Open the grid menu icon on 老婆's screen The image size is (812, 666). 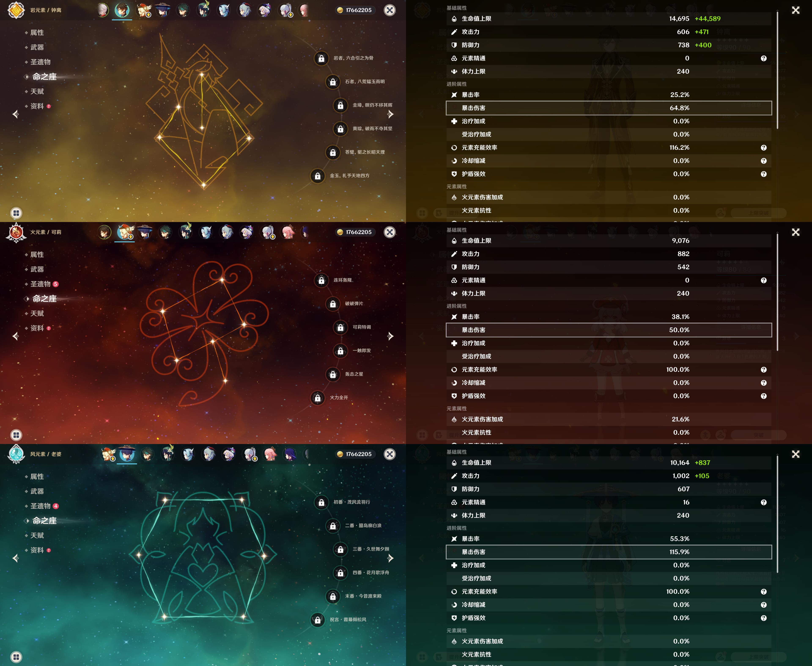point(16,657)
